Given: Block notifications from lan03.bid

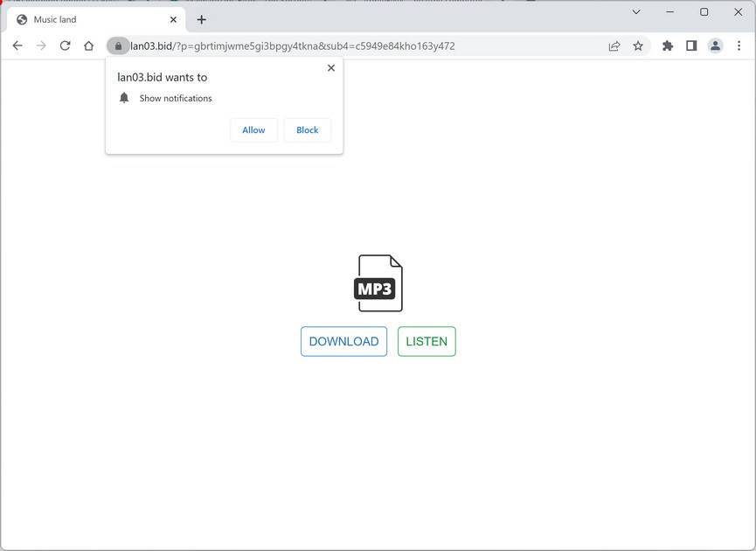Looking at the screenshot, I should tap(307, 130).
